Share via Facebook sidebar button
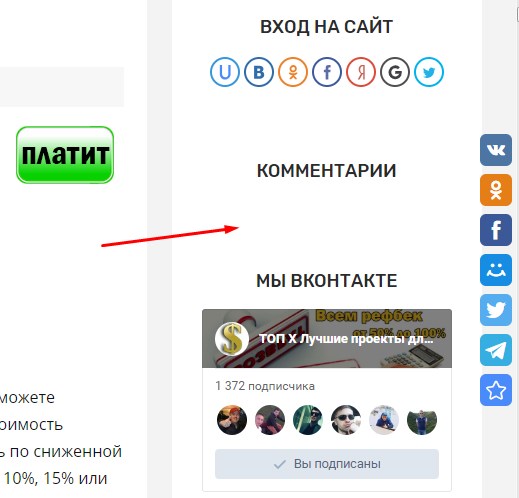The width and height of the screenshot is (519, 498). pos(496,230)
